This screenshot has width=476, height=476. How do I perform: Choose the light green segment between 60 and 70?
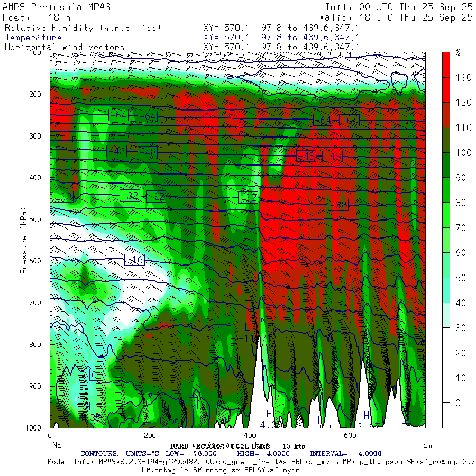point(446,240)
